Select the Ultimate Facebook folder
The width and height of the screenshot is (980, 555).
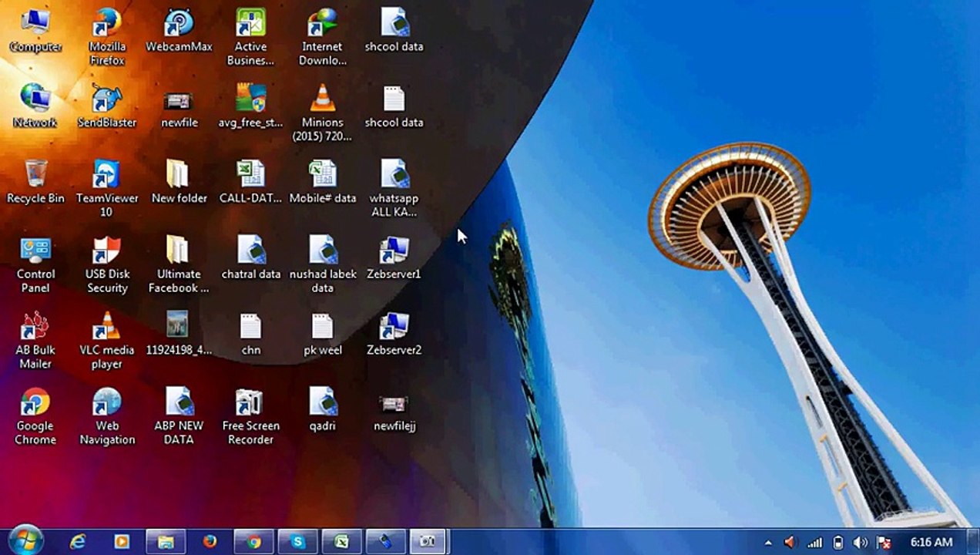(179, 264)
